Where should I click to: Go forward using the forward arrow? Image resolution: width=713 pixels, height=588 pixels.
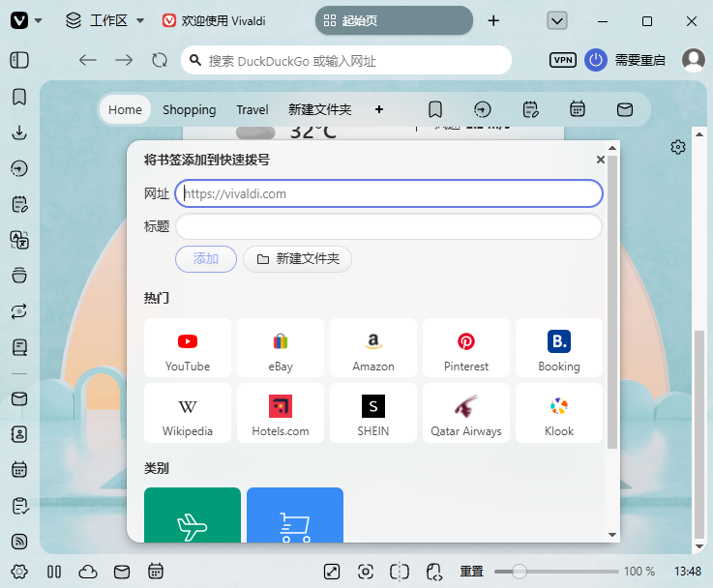(123, 60)
